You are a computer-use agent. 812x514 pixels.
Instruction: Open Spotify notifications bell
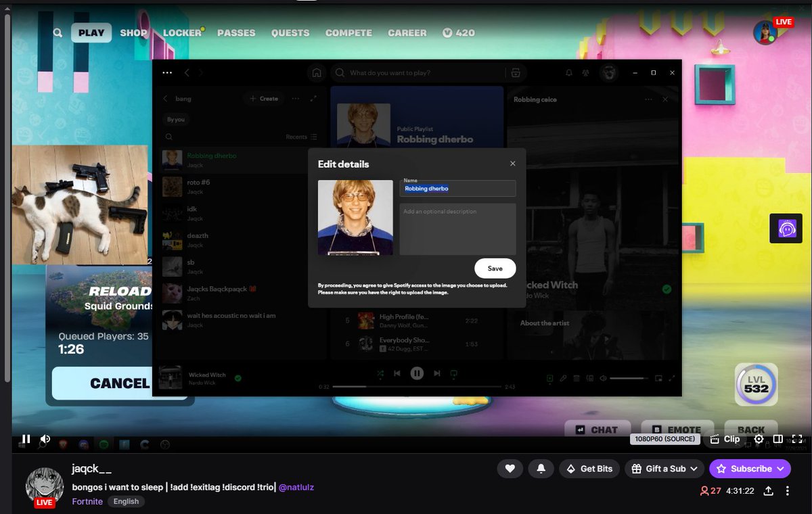(569, 73)
